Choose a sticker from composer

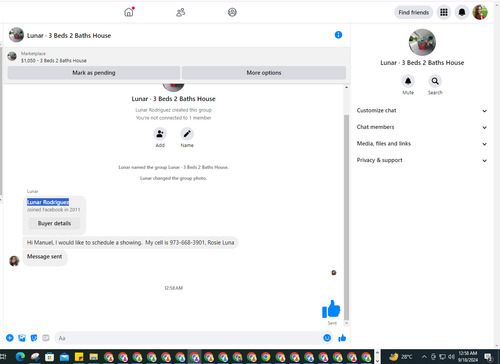click(x=34, y=338)
